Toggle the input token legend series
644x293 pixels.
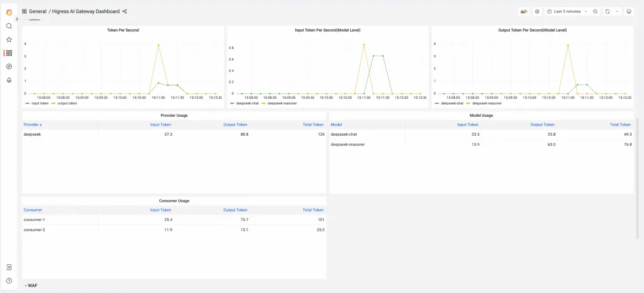(x=40, y=104)
